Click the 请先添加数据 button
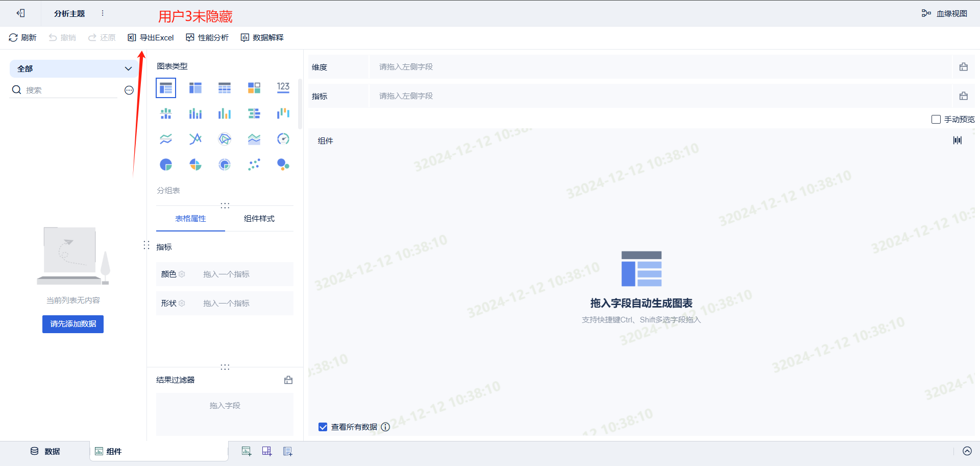Viewport: 980px width, 466px height. click(x=73, y=324)
